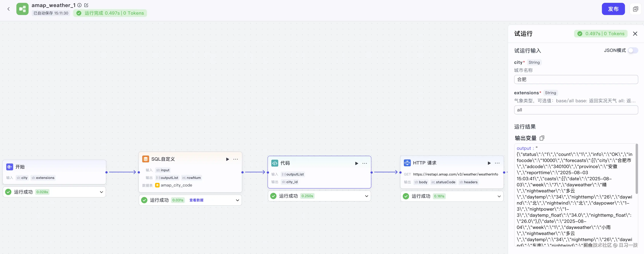The width and height of the screenshot is (644, 254).
Task: Rename the workflow via the edit pencil icon
Action: click(86, 5)
